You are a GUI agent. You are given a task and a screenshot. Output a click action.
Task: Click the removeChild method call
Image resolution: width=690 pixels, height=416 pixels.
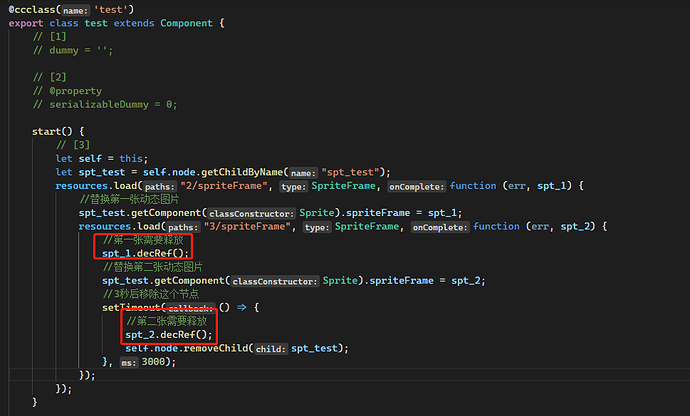point(216,348)
